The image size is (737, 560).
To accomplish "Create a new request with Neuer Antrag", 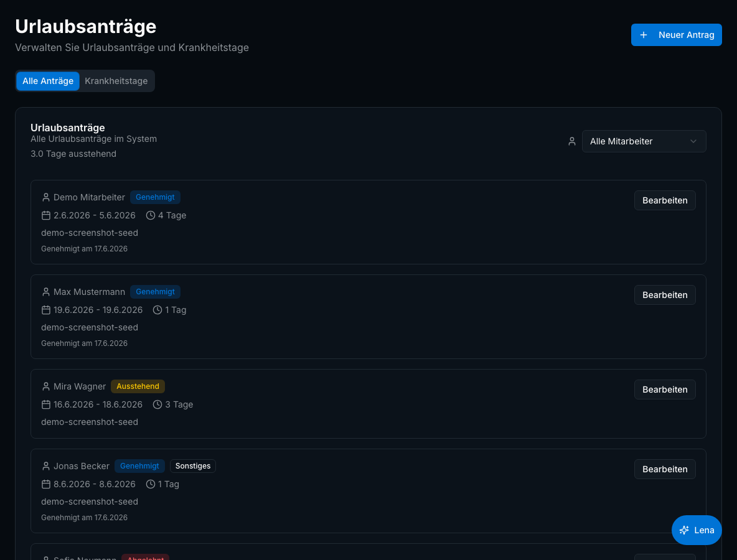I will point(676,35).
